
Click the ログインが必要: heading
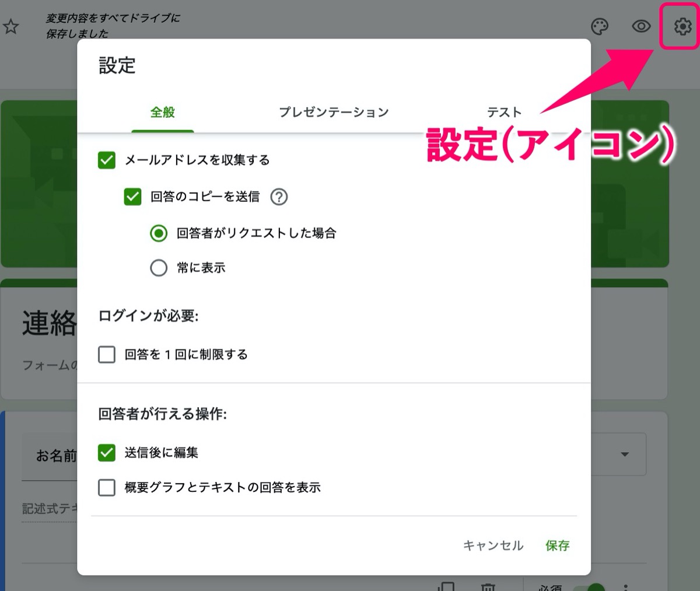(x=149, y=316)
